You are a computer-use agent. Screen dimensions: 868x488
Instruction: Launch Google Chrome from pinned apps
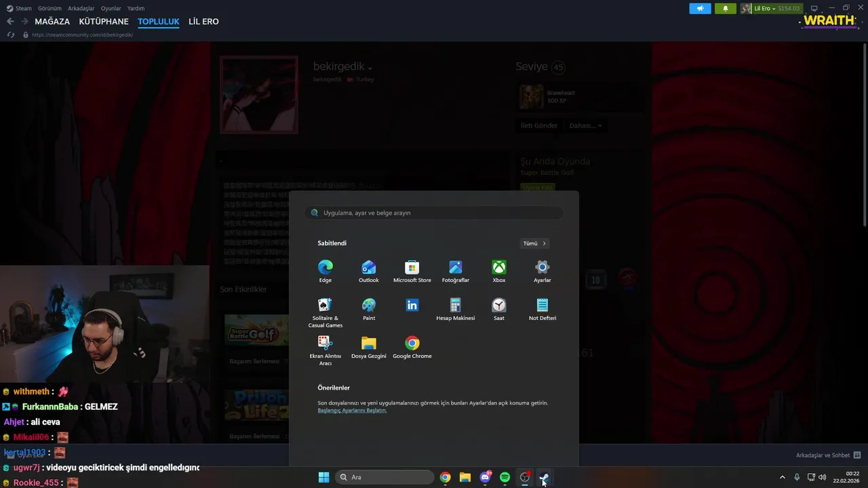point(412,347)
